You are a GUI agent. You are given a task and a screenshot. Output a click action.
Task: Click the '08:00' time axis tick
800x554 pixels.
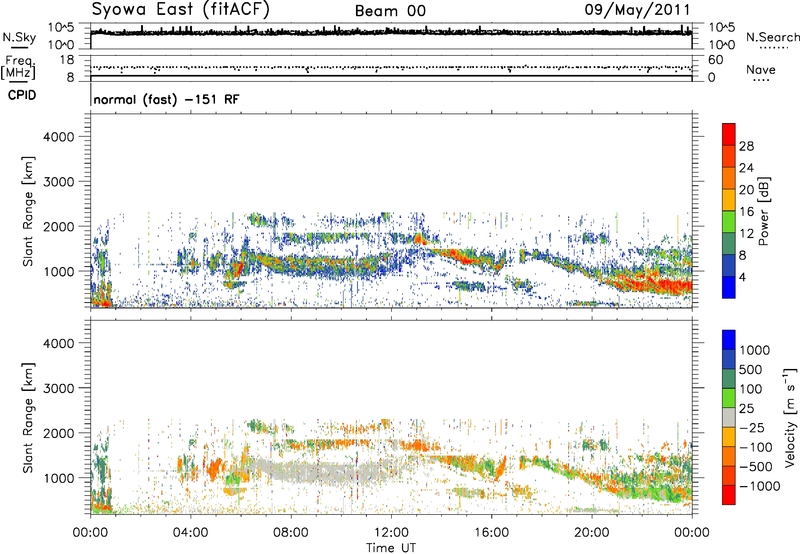point(291,533)
